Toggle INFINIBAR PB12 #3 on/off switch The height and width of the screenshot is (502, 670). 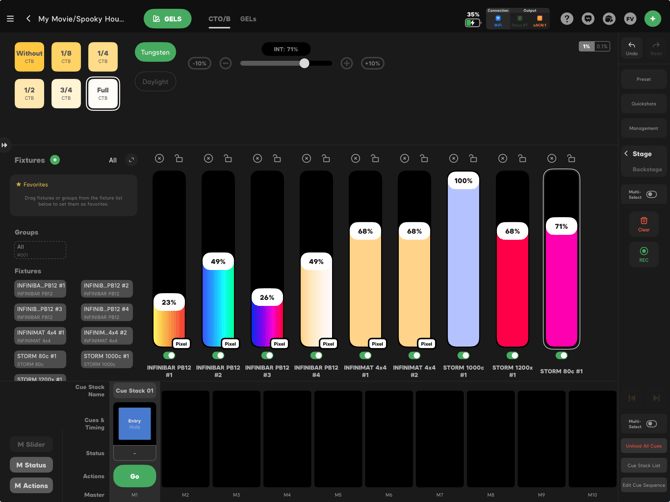point(267,355)
